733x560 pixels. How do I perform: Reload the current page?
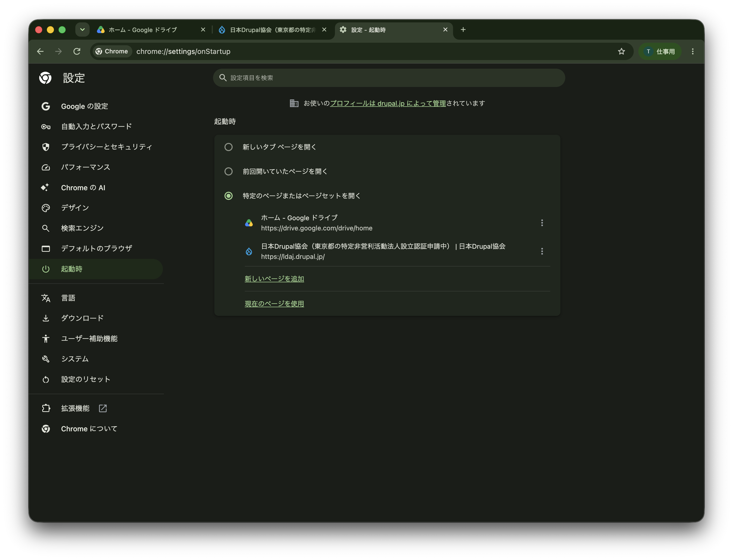coord(77,51)
